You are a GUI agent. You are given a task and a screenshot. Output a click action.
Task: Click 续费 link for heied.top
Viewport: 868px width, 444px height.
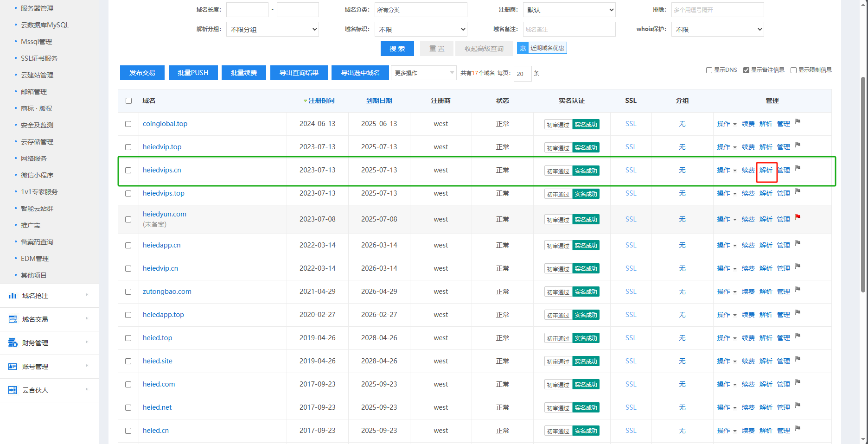tap(748, 338)
